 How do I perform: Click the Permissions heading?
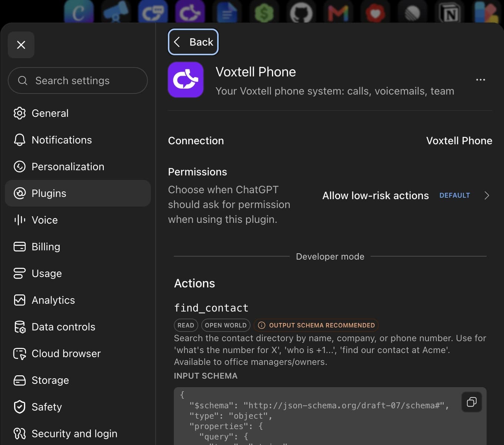198,172
